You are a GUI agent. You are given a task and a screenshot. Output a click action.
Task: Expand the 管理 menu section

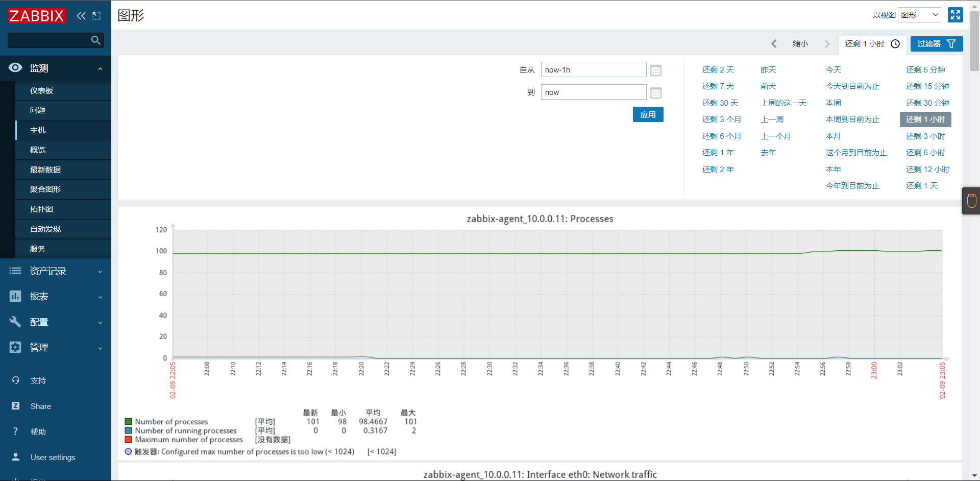101,348
